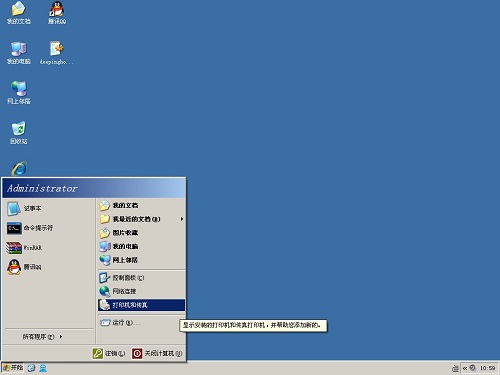The image size is (500, 375).
Task: Open Control Panel from the Start menu
Action: tap(141, 277)
